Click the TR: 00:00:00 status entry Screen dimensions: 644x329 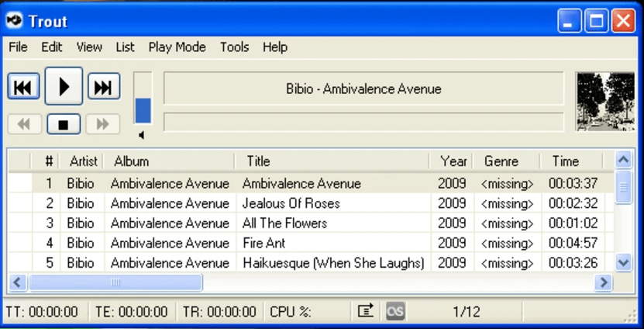pyautogui.click(x=219, y=312)
